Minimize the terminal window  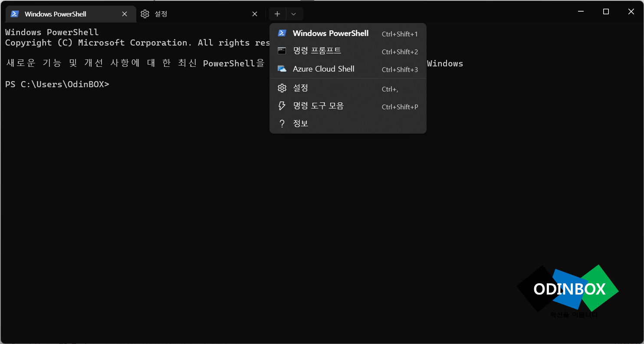pyautogui.click(x=581, y=12)
